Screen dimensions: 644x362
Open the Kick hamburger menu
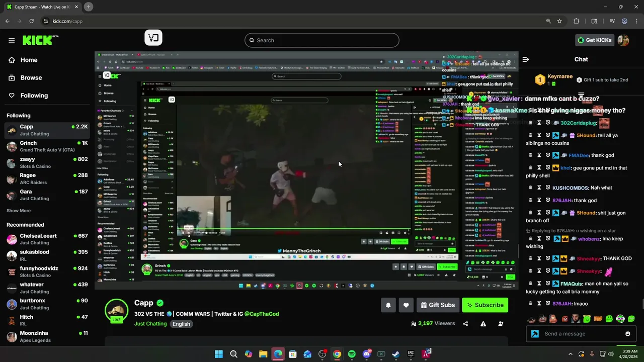(x=12, y=40)
